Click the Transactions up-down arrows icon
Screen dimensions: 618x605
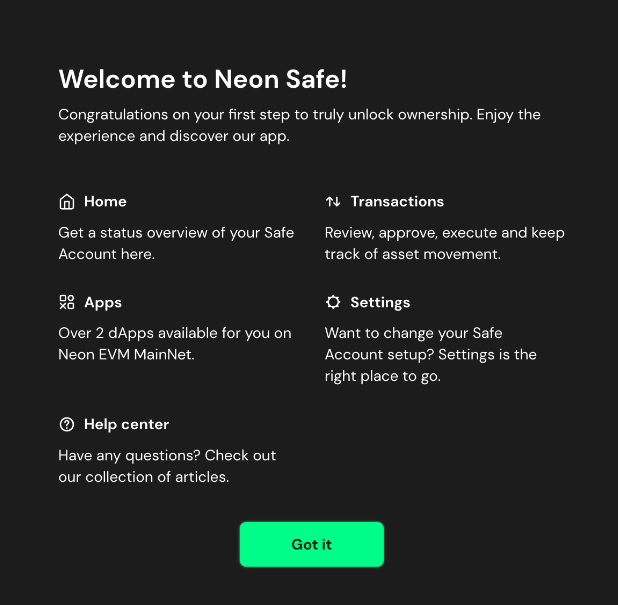[x=333, y=202]
